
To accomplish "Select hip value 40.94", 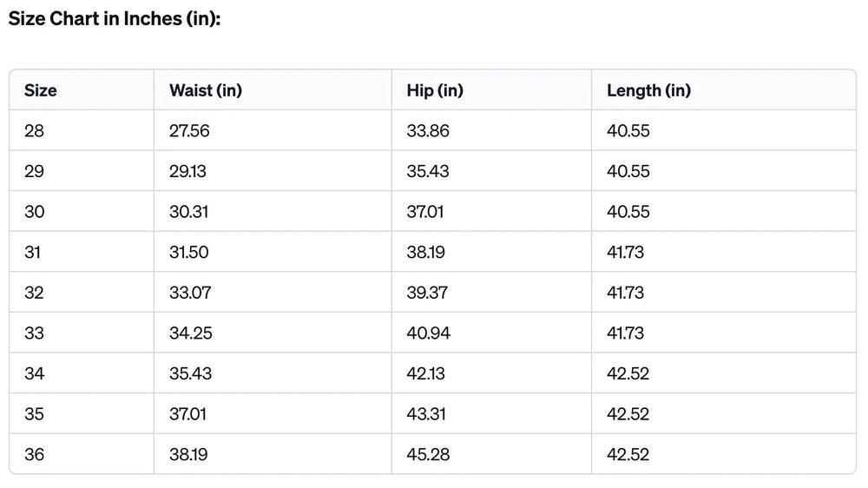I will coord(429,333).
